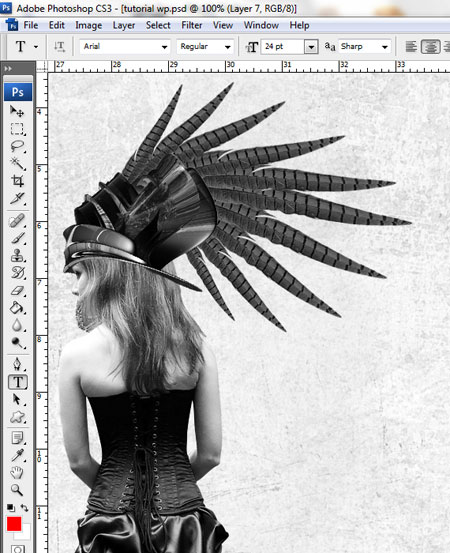The width and height of the screenshot is (450, 553).
Task: Open the Layer menu
Action: (124, 25)
